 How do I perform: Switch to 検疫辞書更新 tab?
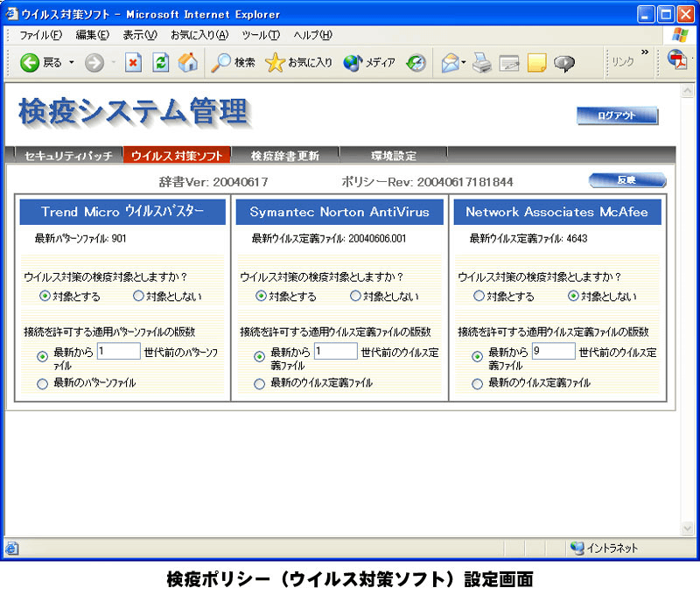(x=285, y=156)
